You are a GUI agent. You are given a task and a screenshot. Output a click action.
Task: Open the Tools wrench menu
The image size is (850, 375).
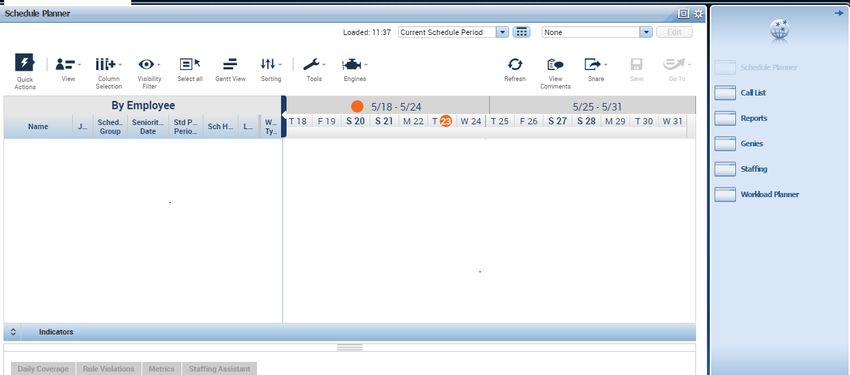click(x=311, y=64)
